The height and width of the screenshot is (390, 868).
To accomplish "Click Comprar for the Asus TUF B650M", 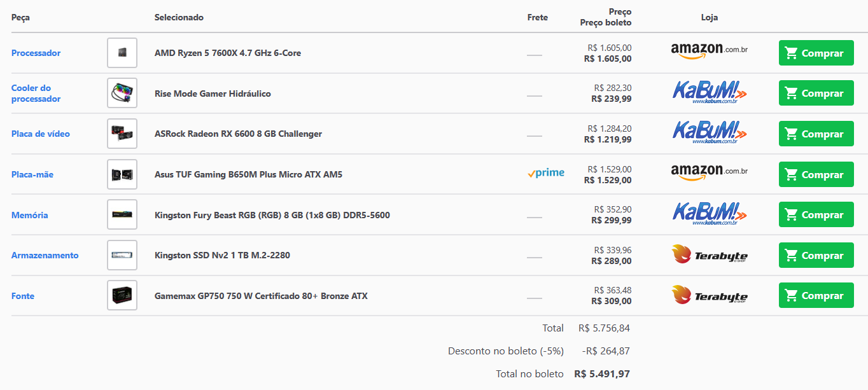I will [816, 174].
